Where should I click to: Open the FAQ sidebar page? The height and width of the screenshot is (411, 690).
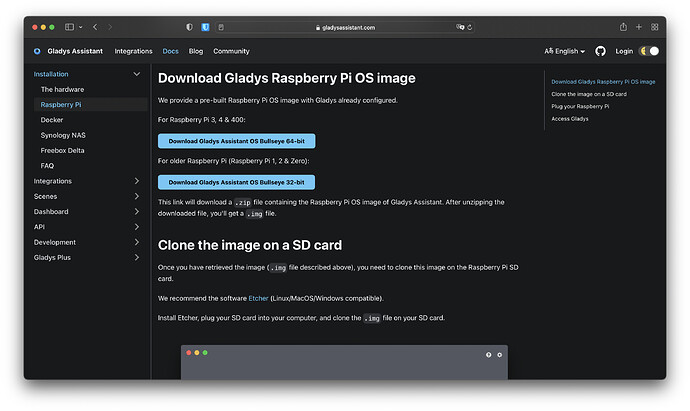click(47, 166)
